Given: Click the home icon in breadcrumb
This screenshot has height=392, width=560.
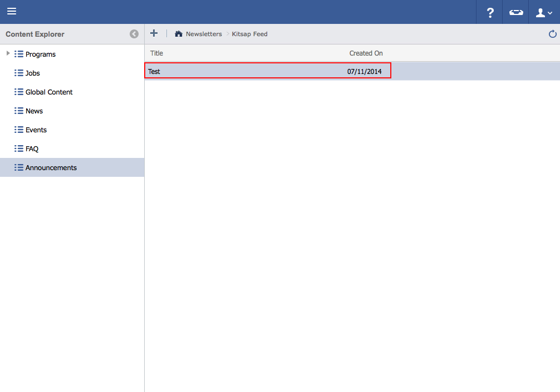Looking at the screenshot, I should (178, 34).
